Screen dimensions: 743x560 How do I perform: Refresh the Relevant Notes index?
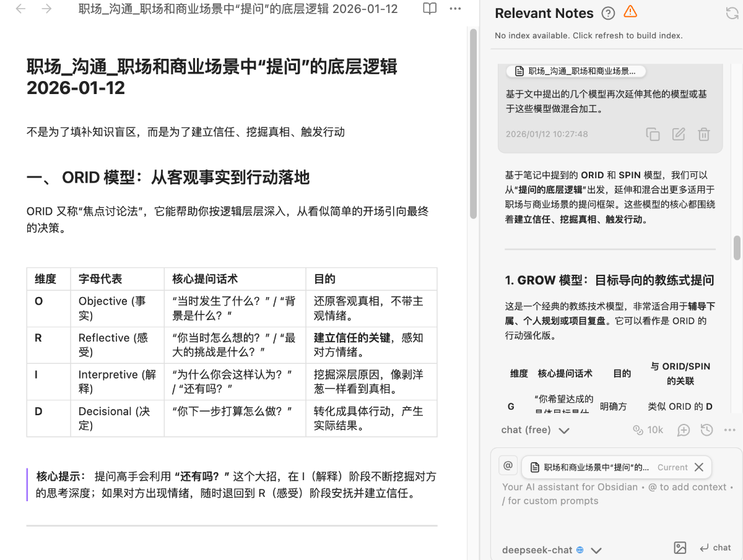point(731,13)
